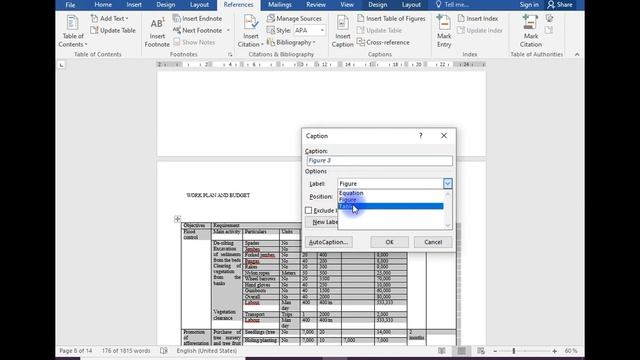Click the New Label button

click(322, 222)
